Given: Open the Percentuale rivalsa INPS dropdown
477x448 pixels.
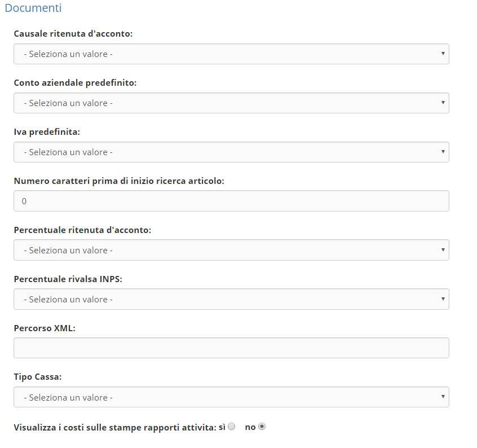Looking at the screenshot, I should pos(231,300).
